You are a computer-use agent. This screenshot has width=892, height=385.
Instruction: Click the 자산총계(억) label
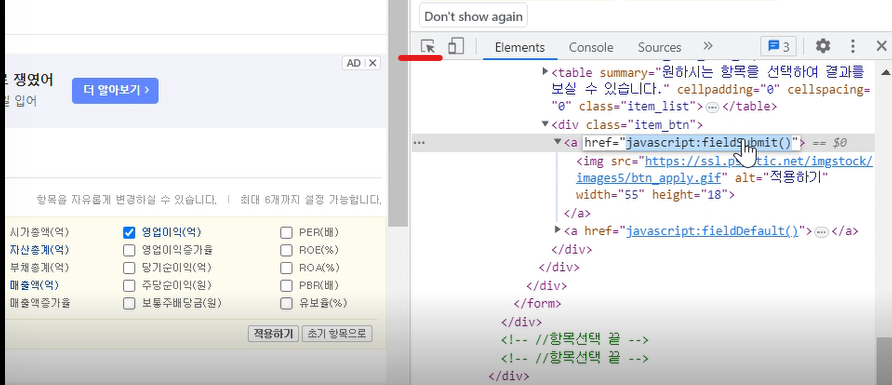click(x=40, y=250)
